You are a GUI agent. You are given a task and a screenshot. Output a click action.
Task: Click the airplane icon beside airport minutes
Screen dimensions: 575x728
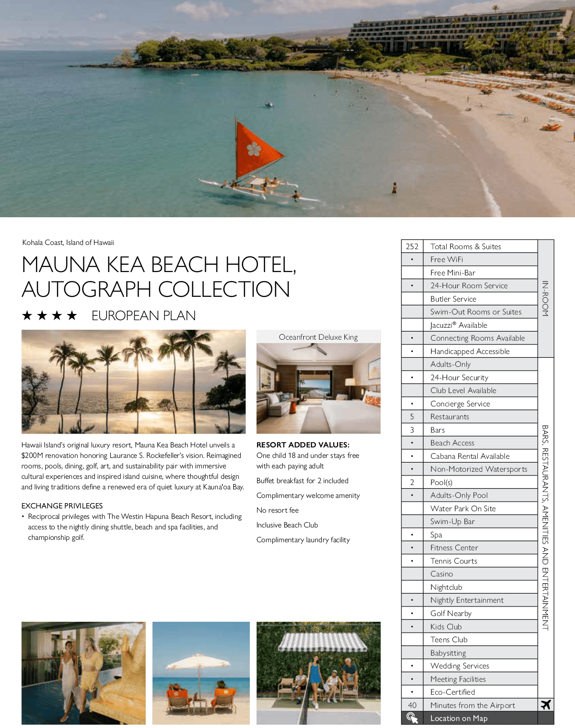[546, 705]
